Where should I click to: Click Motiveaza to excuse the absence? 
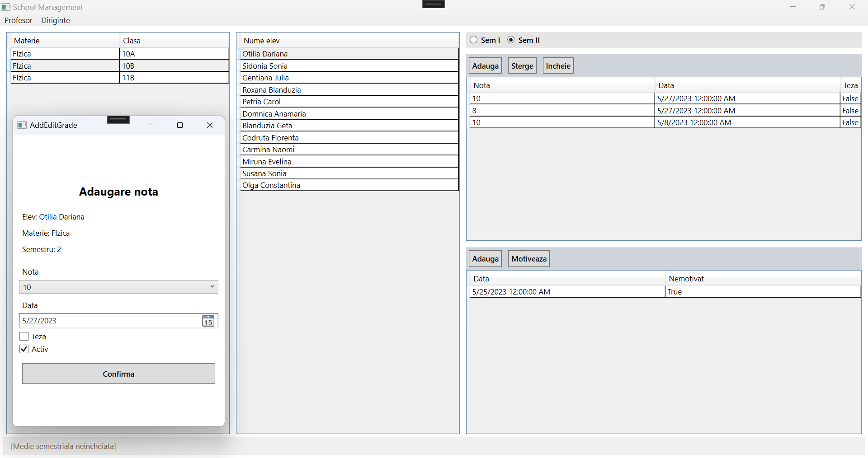[528, 258]
